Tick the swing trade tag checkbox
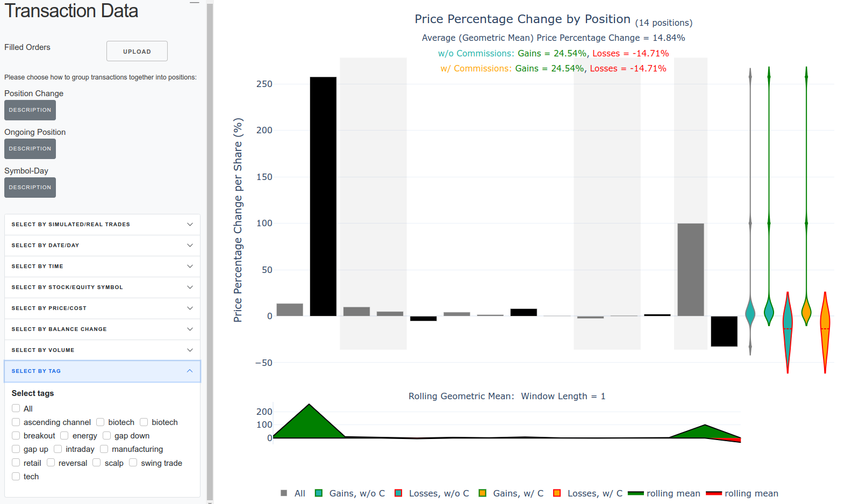 tap(133, 463)
